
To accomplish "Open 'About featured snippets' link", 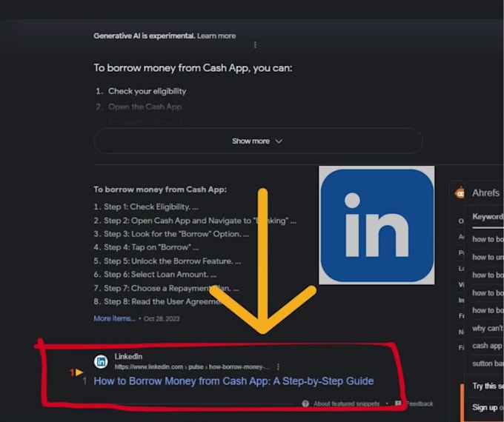I will (x=347, y=403).
